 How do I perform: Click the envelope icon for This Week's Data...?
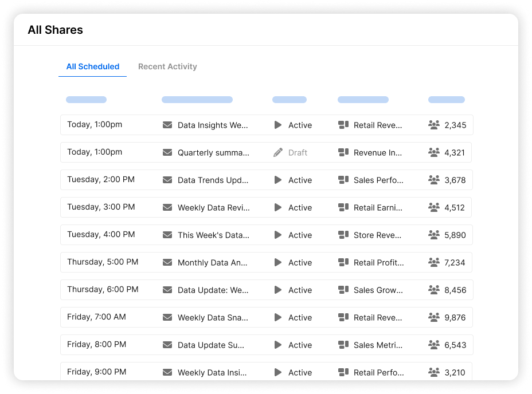click(167, 235)
